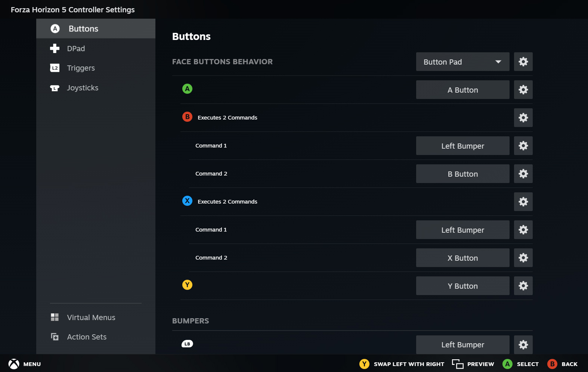Click gear icon next to Y Button binding
This screenshot has width=588, height=372.
click(x=523, y=286)
